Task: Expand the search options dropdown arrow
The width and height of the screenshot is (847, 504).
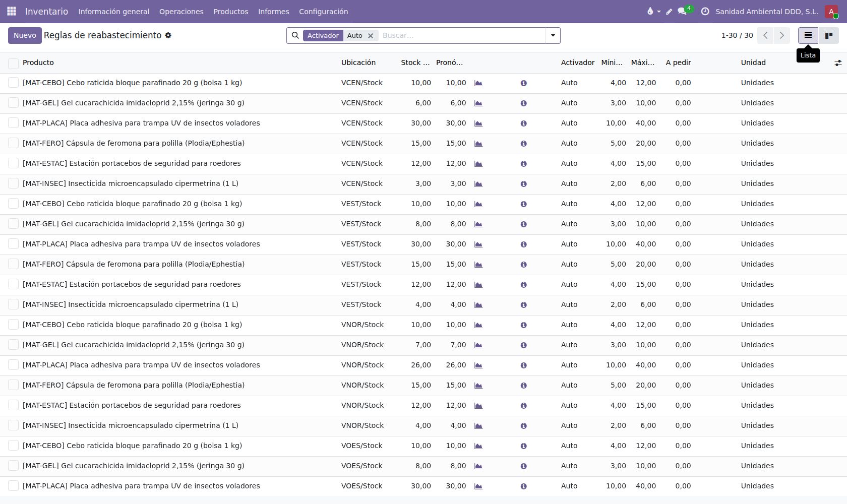Action: point(553,35)
